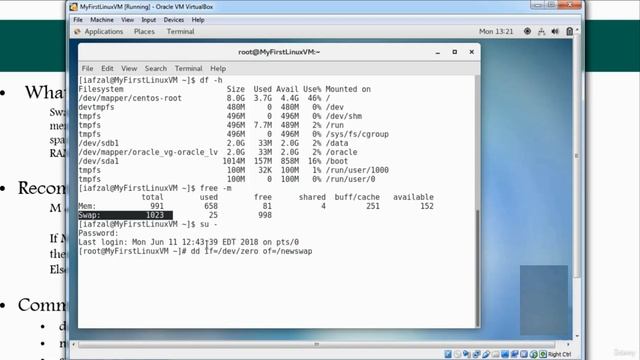
Task: Click the terminal vertical scrollbar thumb
Action: point(478,269)
